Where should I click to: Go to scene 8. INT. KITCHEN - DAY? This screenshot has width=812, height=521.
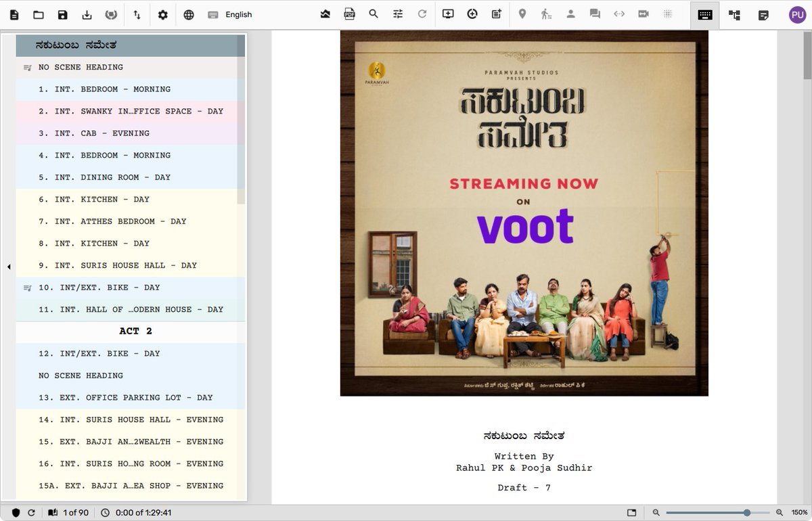point(131,243)
